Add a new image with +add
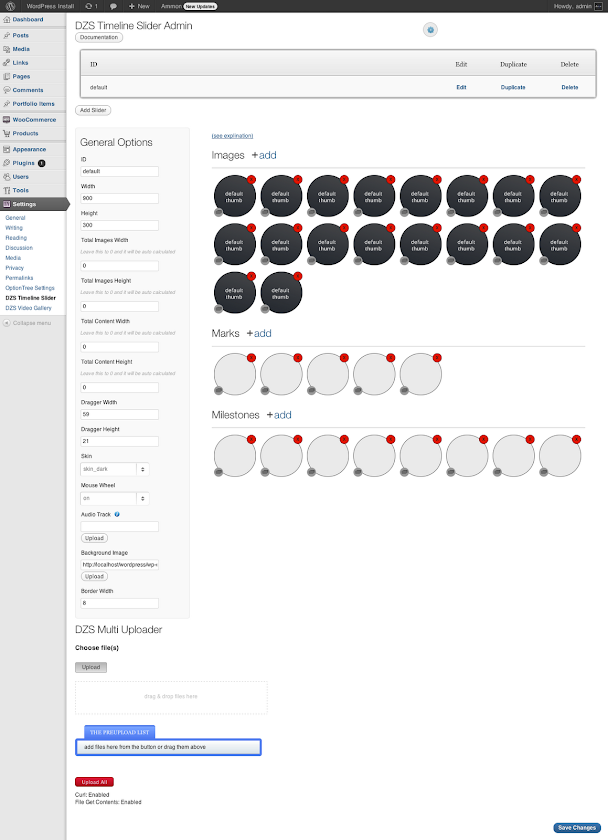The height and width of the screenshot is (840, 608). click(x=264, y=155)
